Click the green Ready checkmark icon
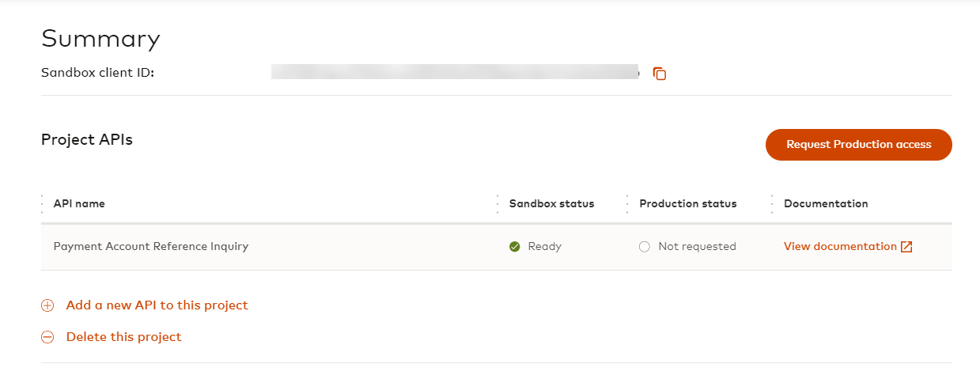This screenshot has width=980, height=379. point(515,247)
